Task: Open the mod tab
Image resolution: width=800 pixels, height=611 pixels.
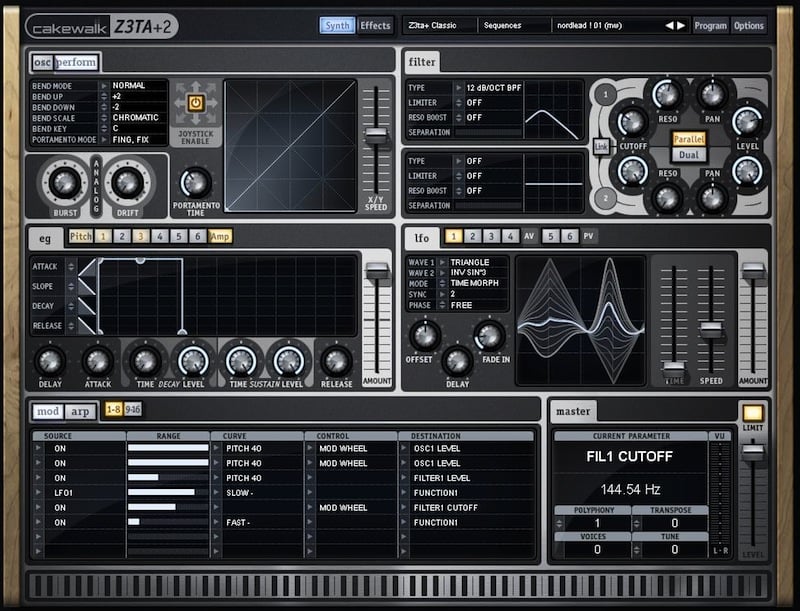Action: pos(48,411)
